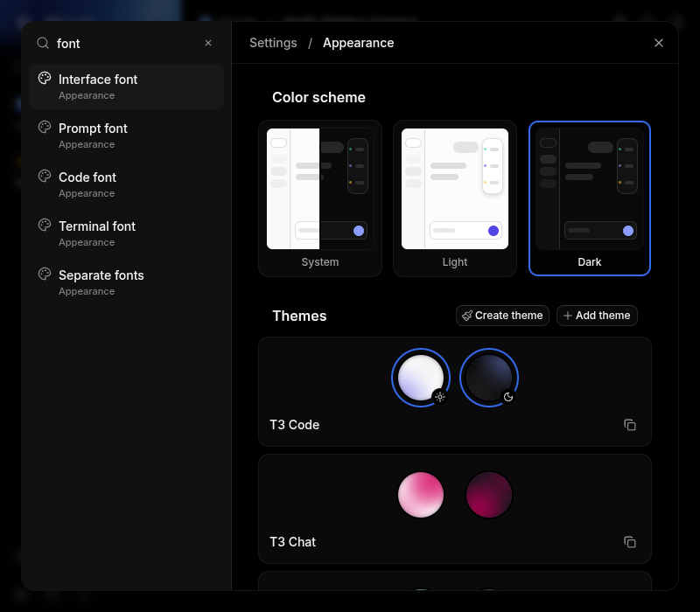700x612 pixels.
Task: Choose the T3 Chat light pink swatch
Action: (421, 495)
